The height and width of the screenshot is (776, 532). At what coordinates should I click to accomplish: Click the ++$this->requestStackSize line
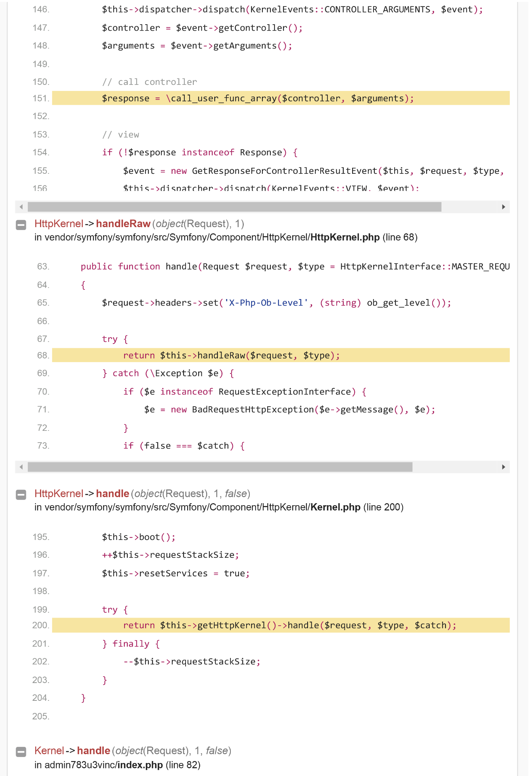tap(171, 555)
